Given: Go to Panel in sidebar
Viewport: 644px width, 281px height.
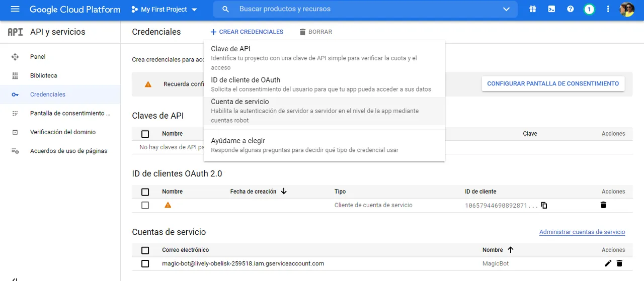Looking at the screenshot, I should click(60, 57).
